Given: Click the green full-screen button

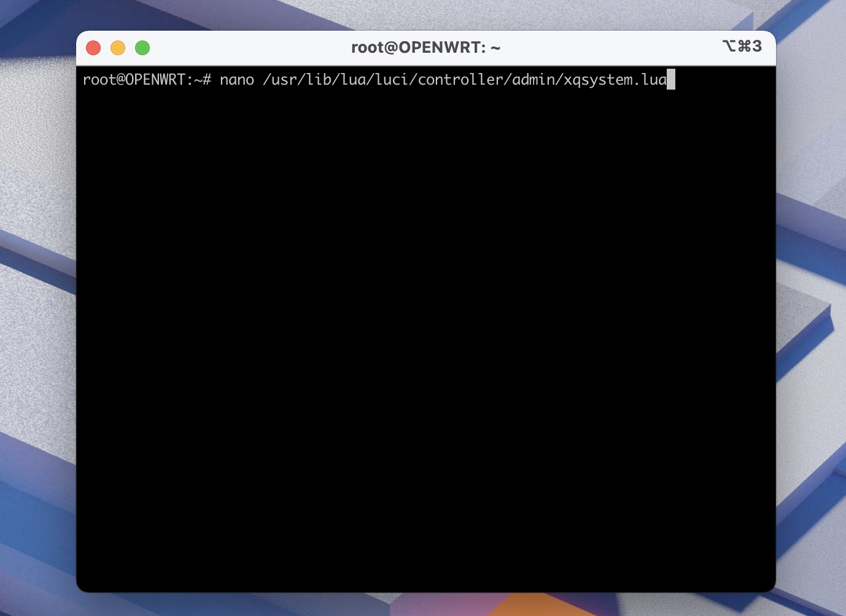Looking at the screenshot, I should click(x=142, y=47).
